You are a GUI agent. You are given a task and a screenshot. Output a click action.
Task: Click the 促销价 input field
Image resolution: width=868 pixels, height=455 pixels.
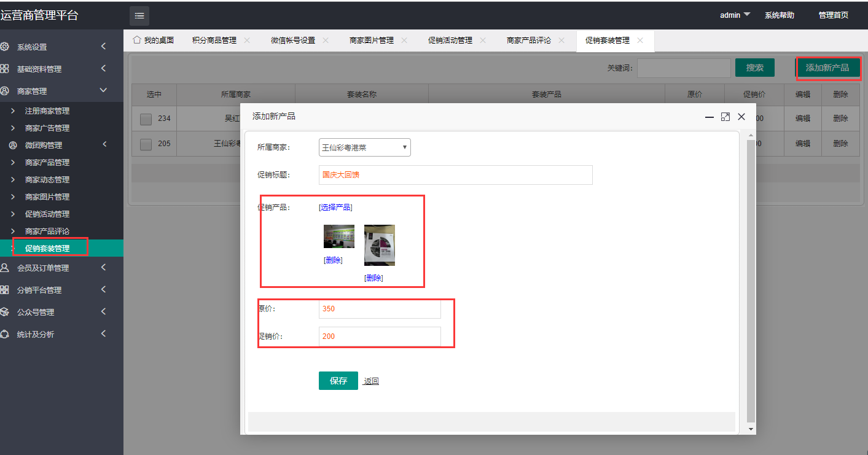[x=380, y=336]
